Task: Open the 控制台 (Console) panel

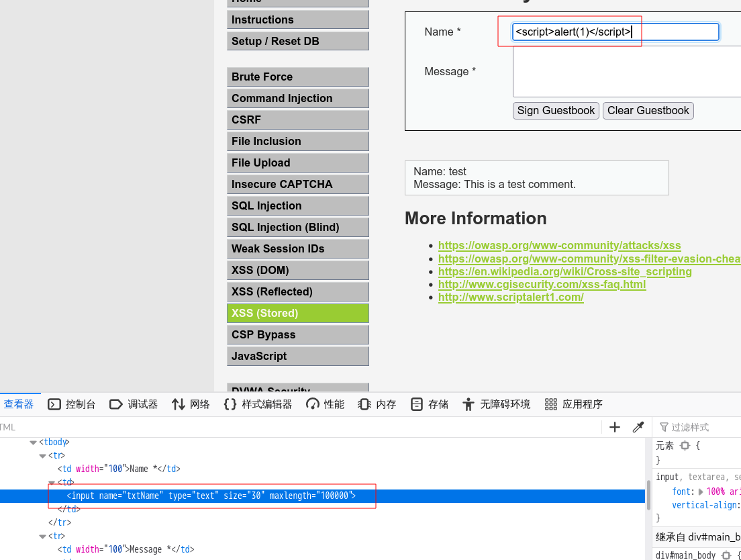Action: pos(72,404)
